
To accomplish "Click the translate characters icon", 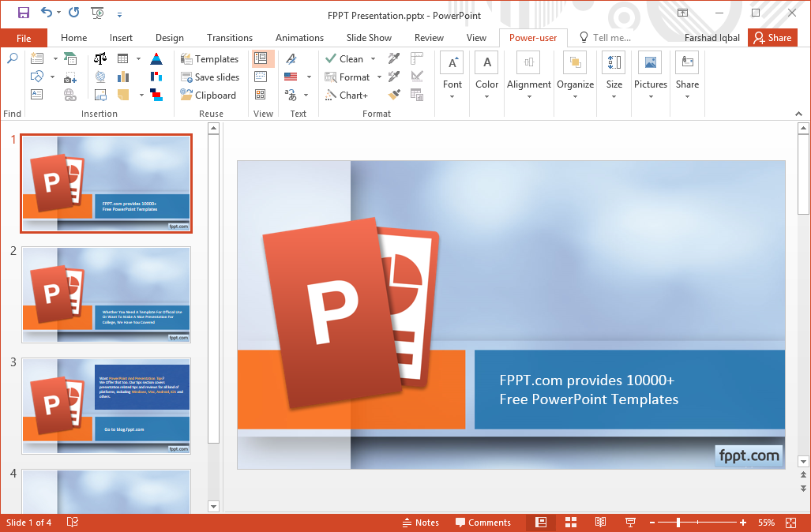I will point(291,95).
